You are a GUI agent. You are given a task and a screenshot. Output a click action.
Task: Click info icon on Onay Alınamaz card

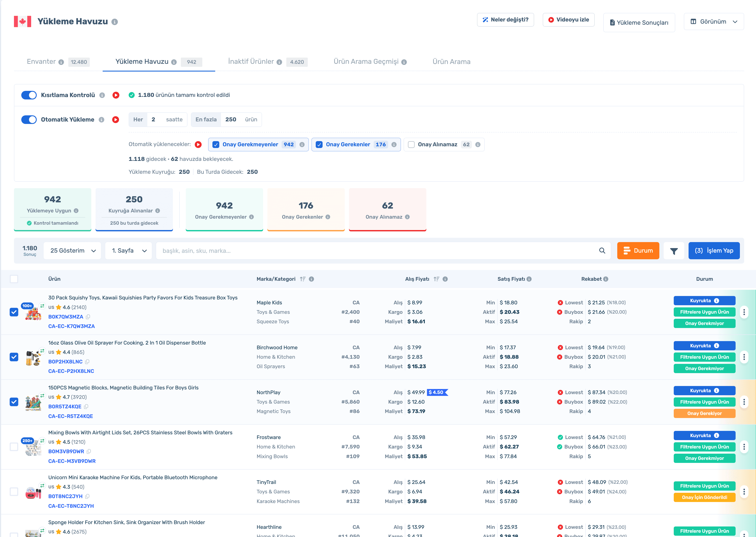click(407, 217)
